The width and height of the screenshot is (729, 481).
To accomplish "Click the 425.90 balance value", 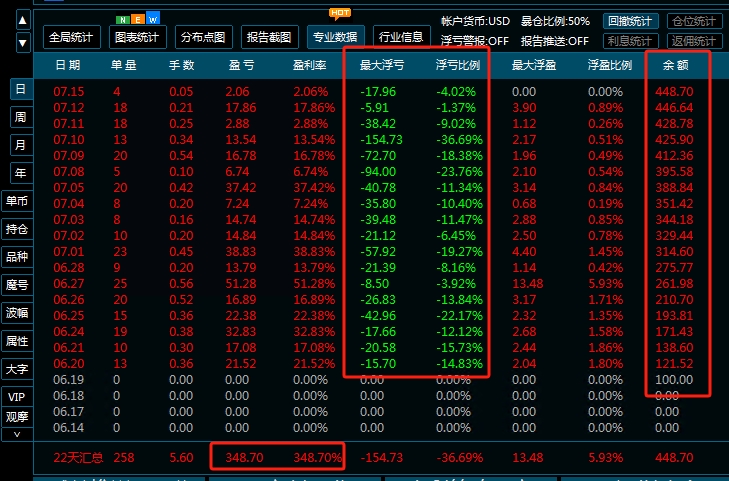I will pos(674,139).
